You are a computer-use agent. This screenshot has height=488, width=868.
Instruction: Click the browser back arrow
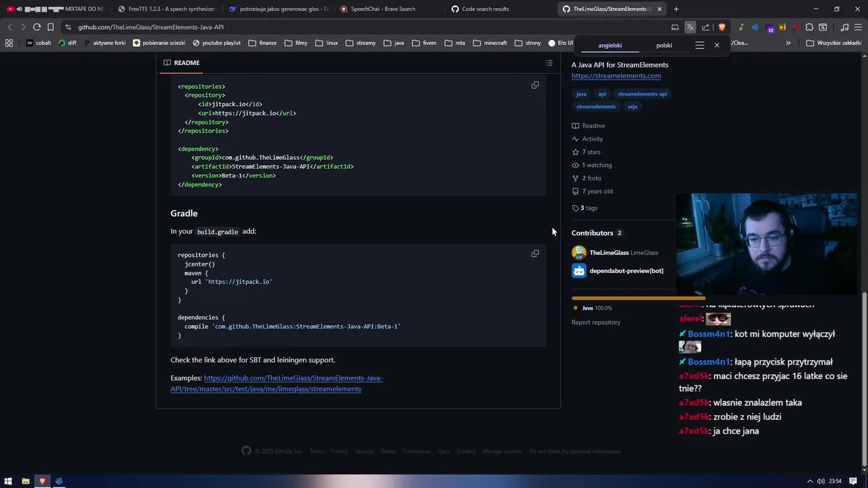point(9,27)
